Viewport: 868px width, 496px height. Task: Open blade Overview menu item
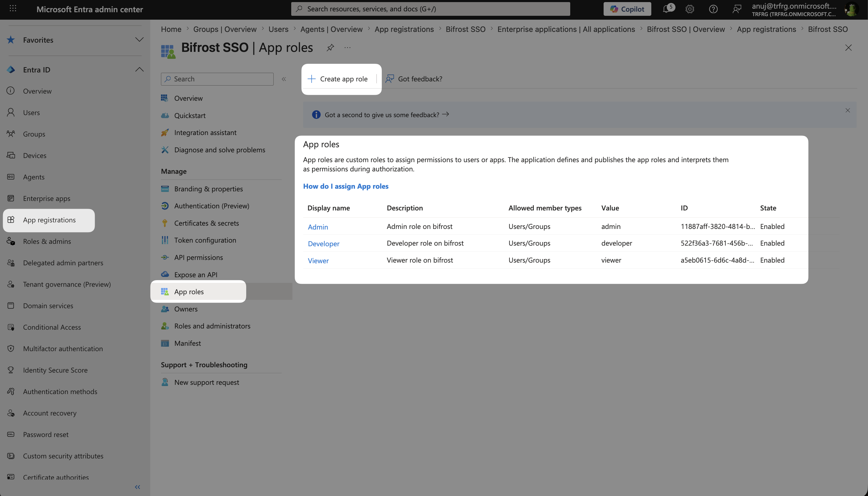[188, 98]
